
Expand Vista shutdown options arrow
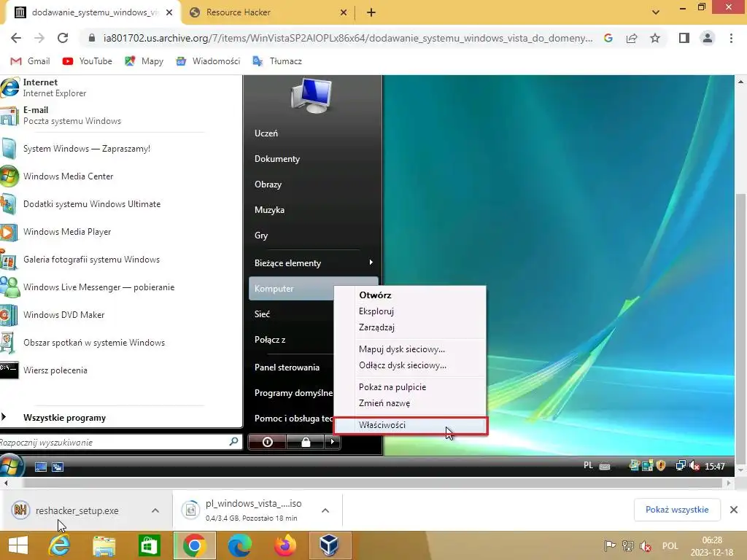coord(332,442)
